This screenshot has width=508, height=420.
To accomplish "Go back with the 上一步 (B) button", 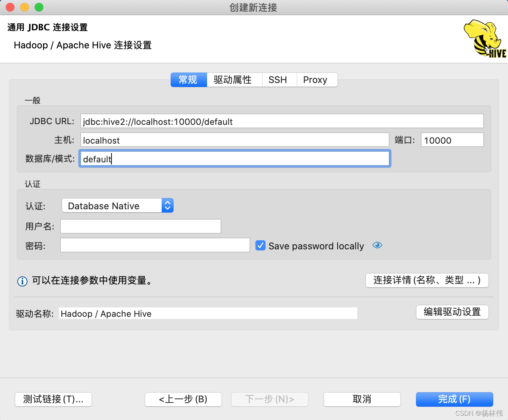I will point(183,399).
